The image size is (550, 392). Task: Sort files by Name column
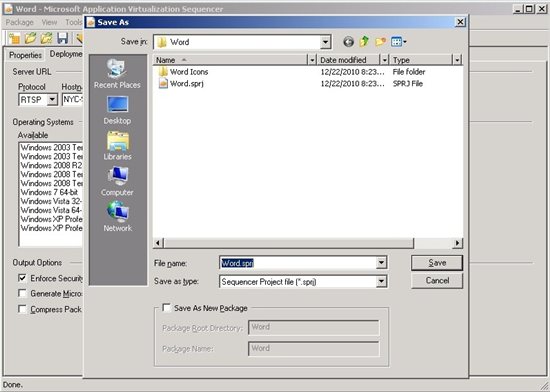[231, 60]
